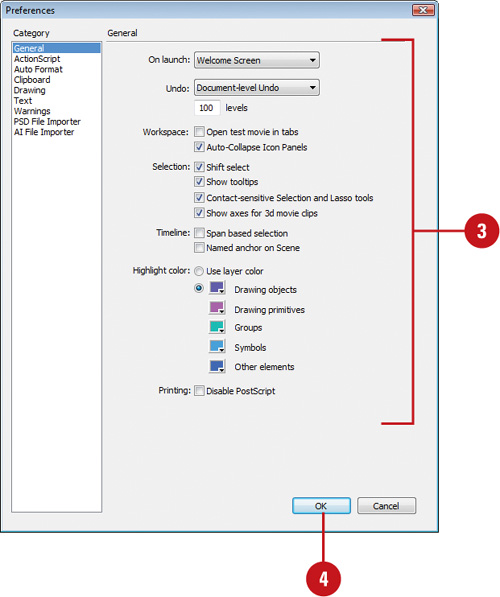This screenshot has height=597, width=500.
Task: Uncheck Auto-Collapse Icon Panels
Action: click(199, 147)
